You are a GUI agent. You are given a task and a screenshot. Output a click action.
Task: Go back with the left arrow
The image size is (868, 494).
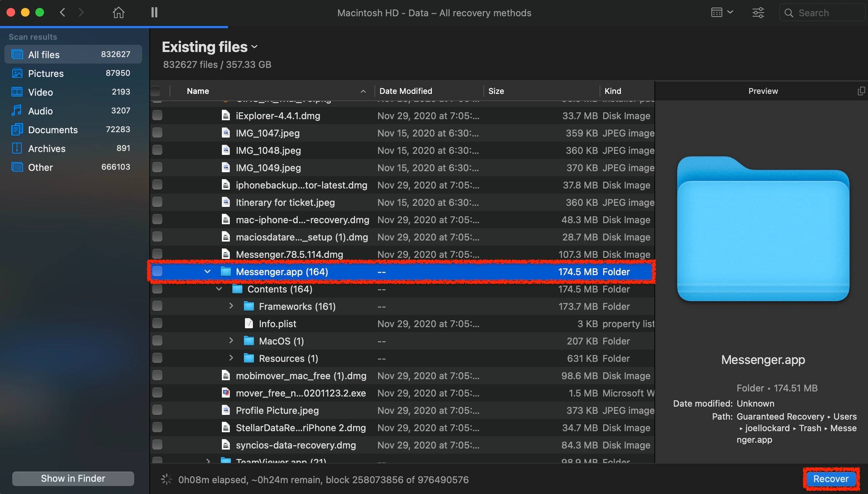[63, 13]
